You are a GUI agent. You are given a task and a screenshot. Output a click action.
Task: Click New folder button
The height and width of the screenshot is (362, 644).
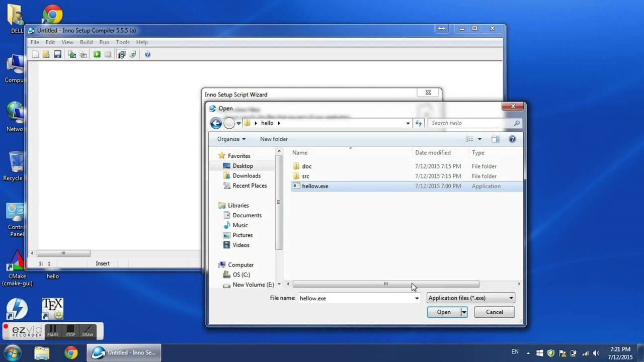(274, 139)
